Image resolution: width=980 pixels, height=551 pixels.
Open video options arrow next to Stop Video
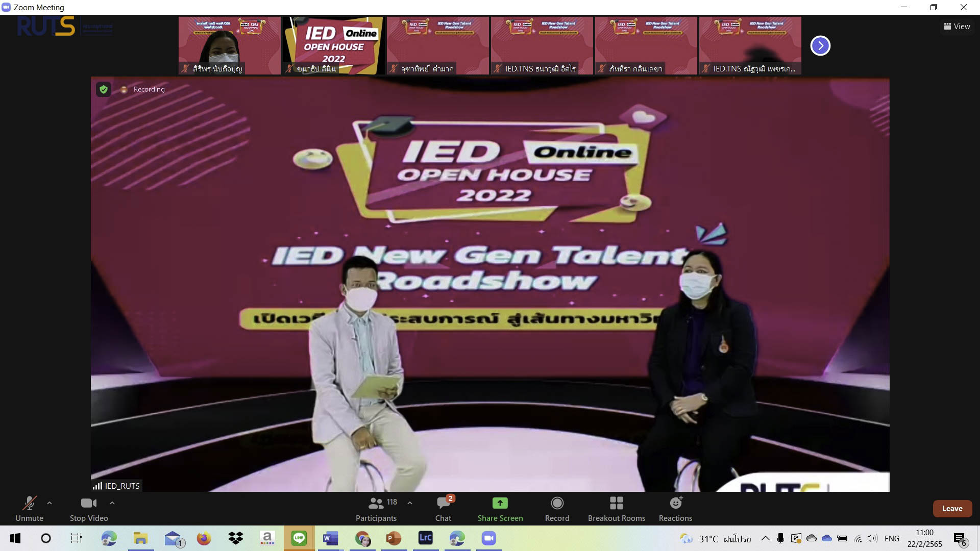coord(112,503)
